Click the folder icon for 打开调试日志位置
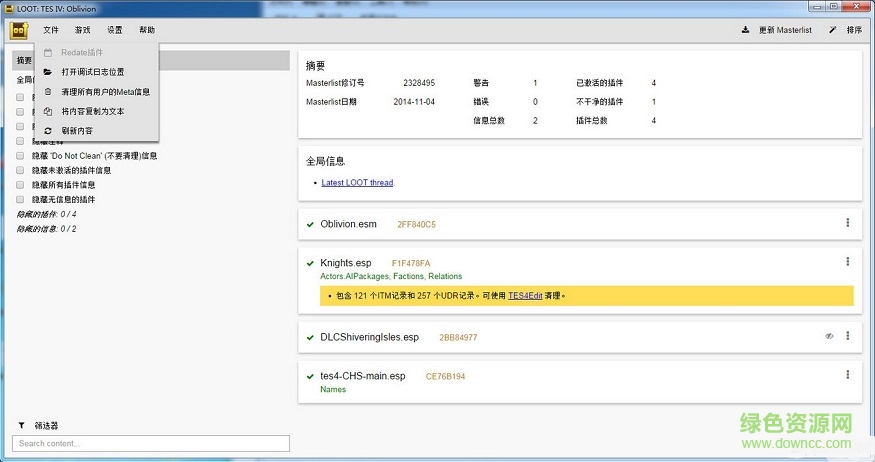This screenshot has width=875, height=462. pyautogui.click(x=48, y=72)
